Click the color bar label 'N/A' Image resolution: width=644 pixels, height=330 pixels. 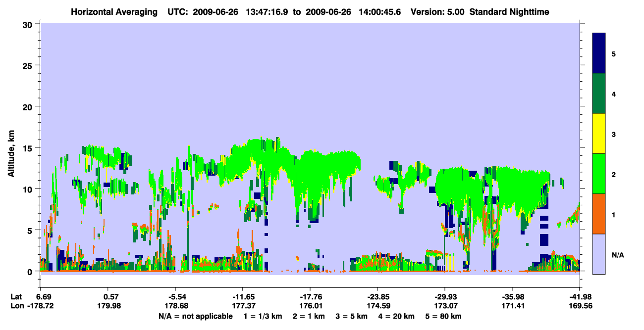coord(617,255)
